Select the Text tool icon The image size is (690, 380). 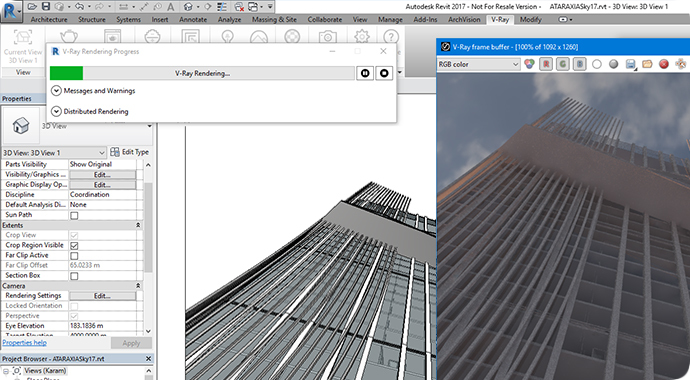click(x=170, y=7)
